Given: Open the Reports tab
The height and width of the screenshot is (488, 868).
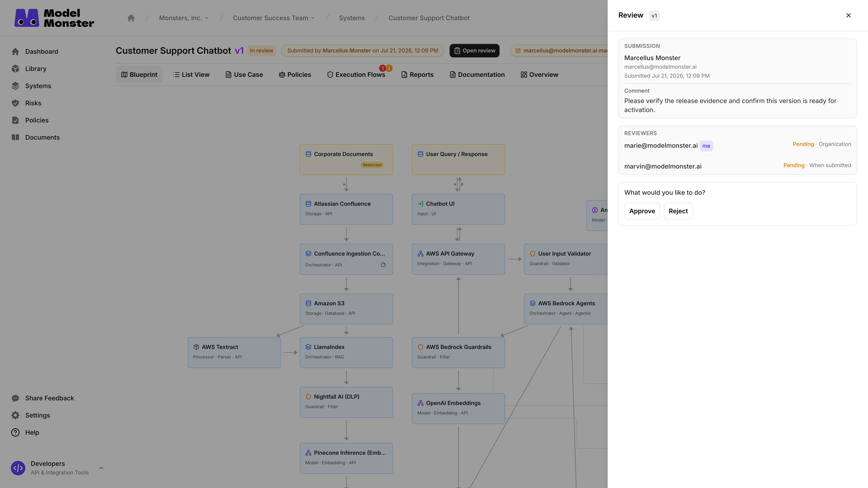Looking at the screenshot, I should (417, 74).
